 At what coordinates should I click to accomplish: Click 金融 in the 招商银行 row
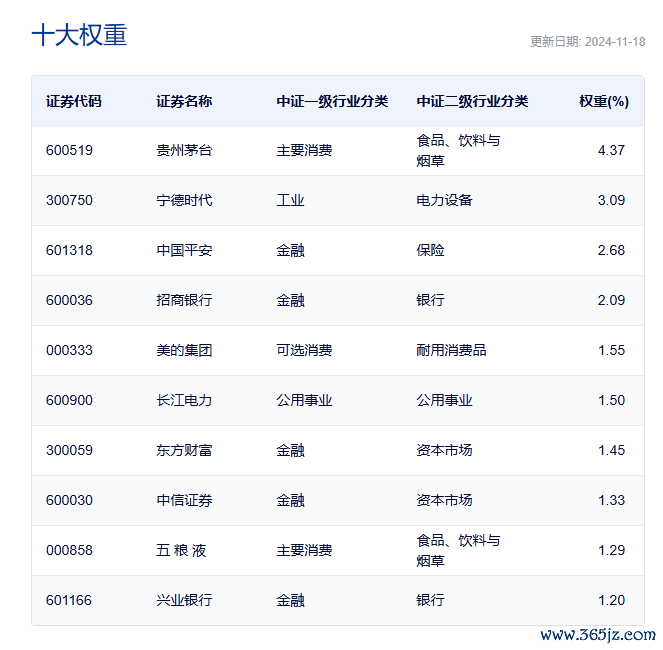point(290,300)
